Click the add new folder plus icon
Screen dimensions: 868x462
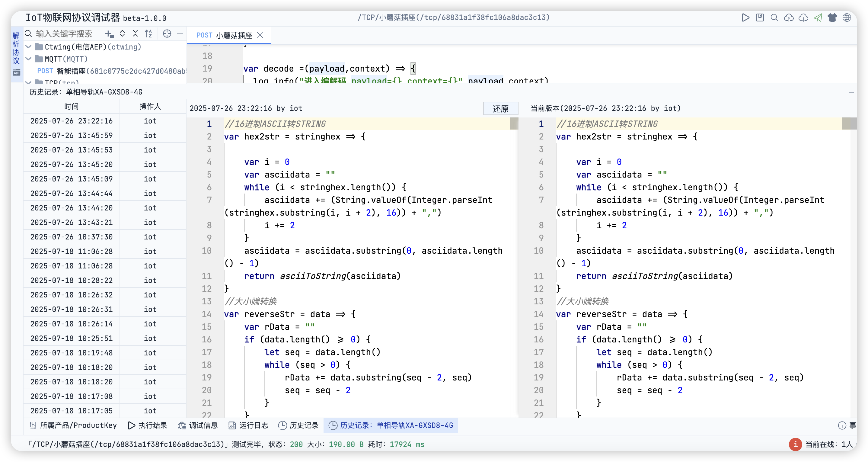pyautogui.click(x=109, y=34)
